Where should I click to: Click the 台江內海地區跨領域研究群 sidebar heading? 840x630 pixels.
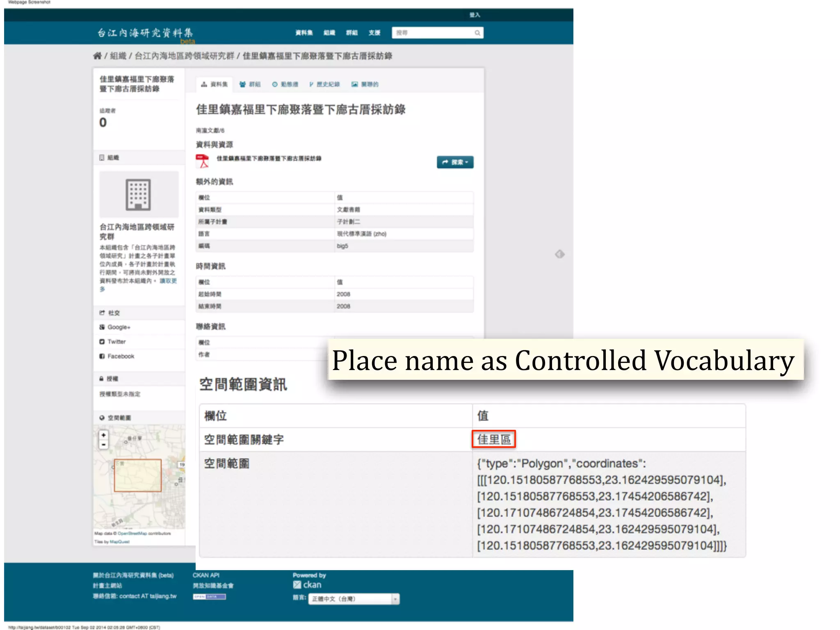[x=137, y=232]
